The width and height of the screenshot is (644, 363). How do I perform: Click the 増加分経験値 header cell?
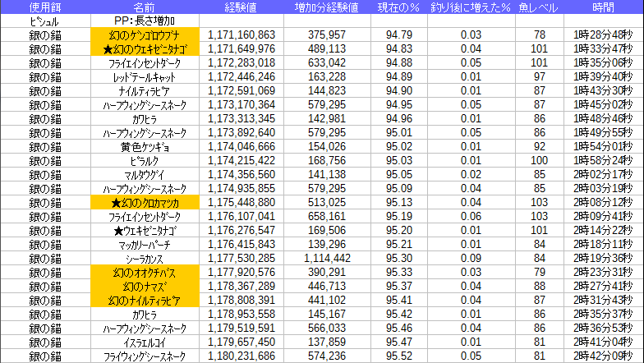[326, 7]
